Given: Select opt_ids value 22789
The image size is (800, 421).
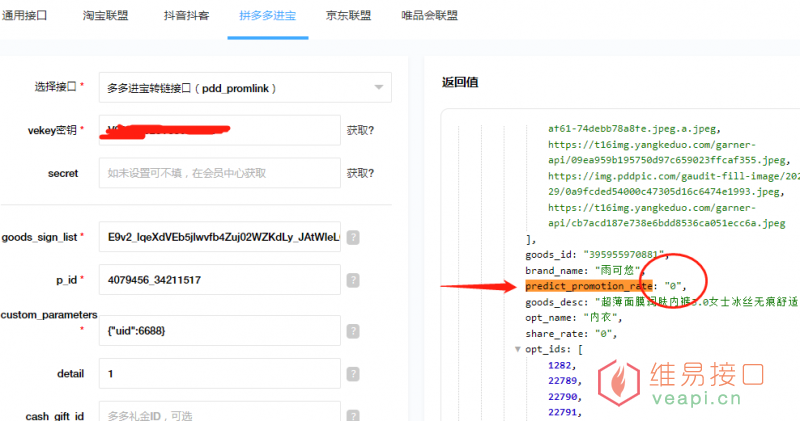Looking at the screenshot, I should pos(563,381).
